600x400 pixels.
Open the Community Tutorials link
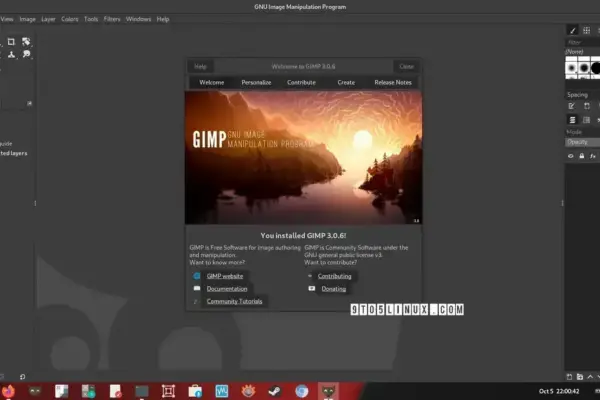[235, 301]
